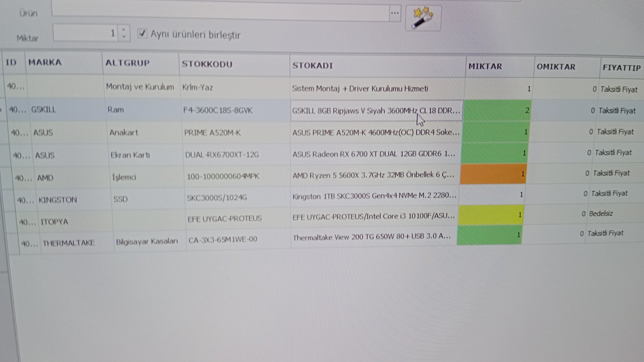Click Bedelsiz price type cell for ITOPYA
The height and width of the screenshot is (362, 644).
coord(600,214)
